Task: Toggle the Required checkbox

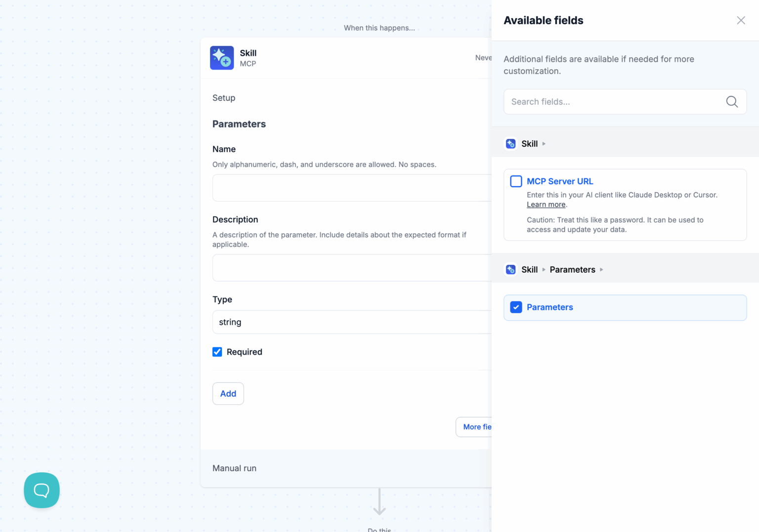Action: pos(217,352)
